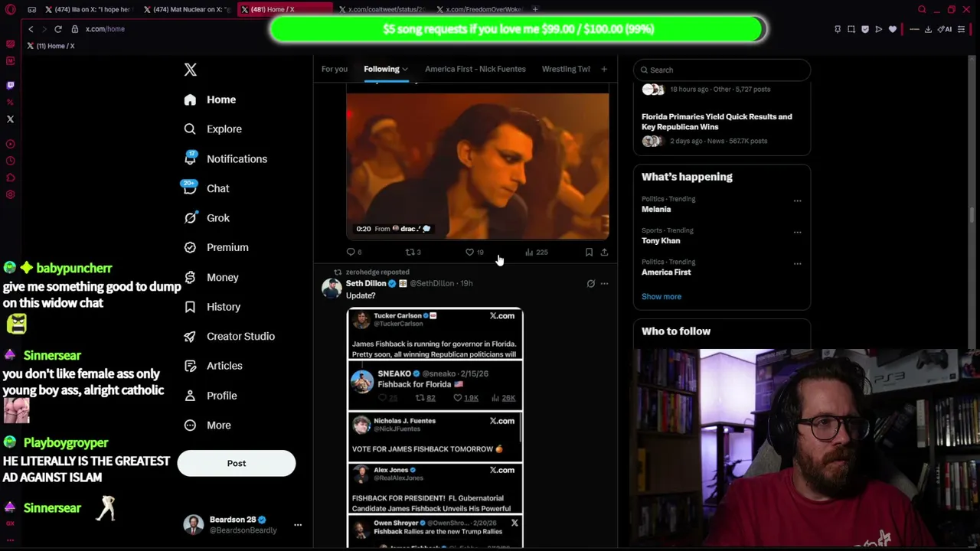The width and height of the screenshot is (980, 551).
Task: Click the Post button
Action: pyautogui.click(x=237, y=463)
